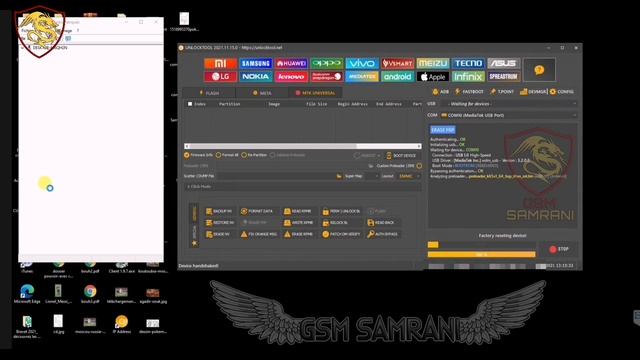This screenshot has height=360, width=640.
Task: Open the COM port dropdown
Action: pos(509,116)
